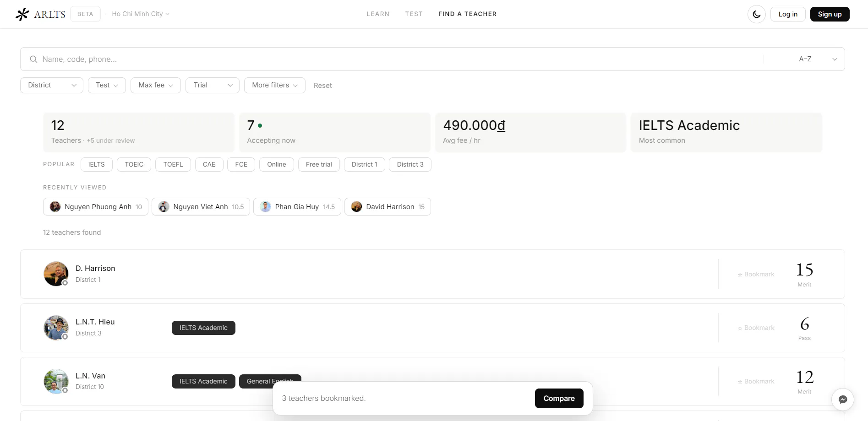Compare the bookmarked teachers
Viewport: 868px width, 421px height.
click(559, 398)
